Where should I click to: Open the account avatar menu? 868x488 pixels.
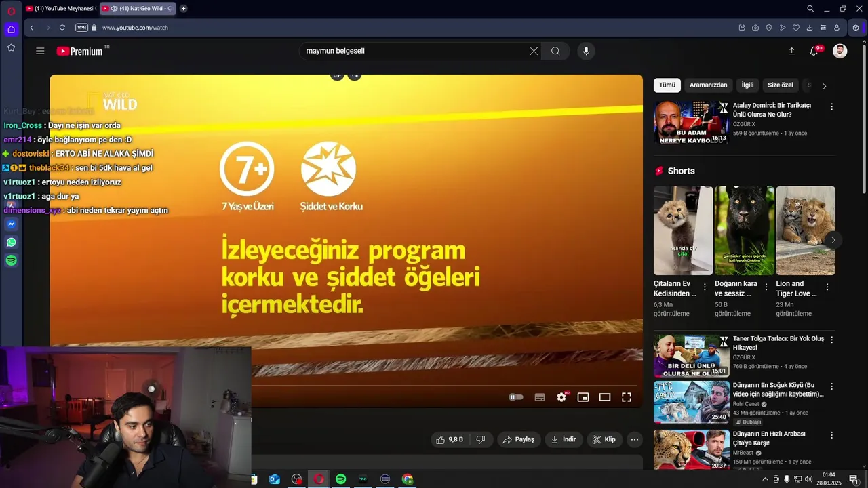(x=840, y=51)
